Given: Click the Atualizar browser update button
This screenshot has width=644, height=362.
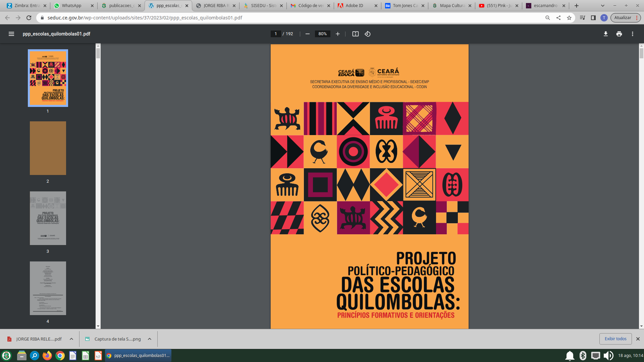Looking at the screenshot, I should [623, 18].
